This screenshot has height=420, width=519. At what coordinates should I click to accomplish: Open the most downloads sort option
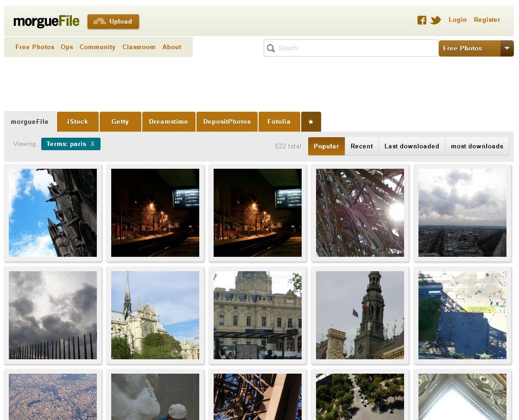[477, 146]
